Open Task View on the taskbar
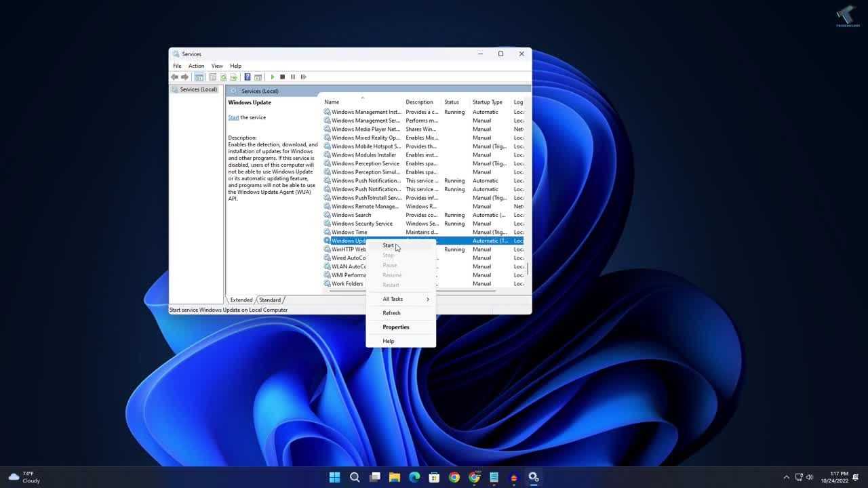Image resolution: width=868 pixels, height=488 pixels. [x=374, y=477]
